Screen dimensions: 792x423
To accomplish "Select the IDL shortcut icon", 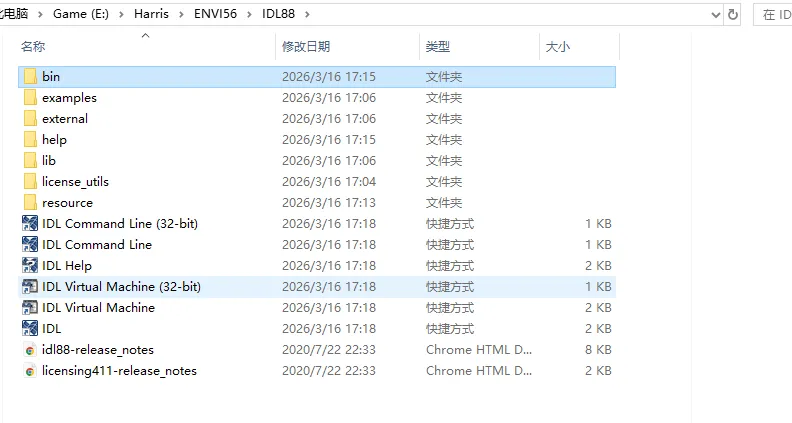I will (30, 328).
